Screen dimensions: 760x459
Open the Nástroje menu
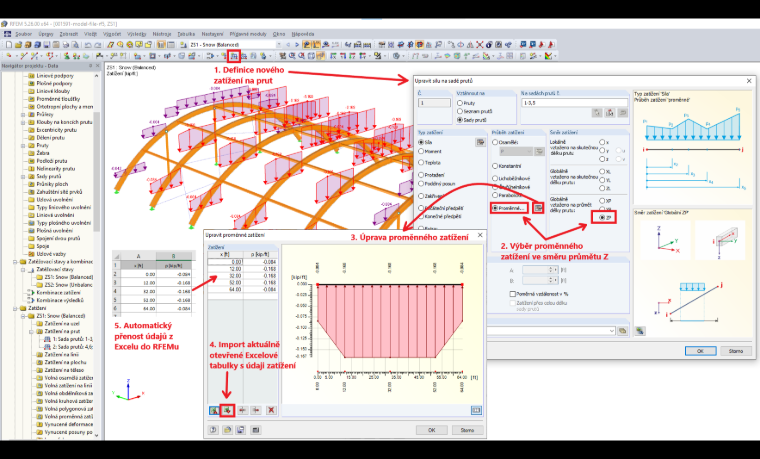(x=162, y=34)
